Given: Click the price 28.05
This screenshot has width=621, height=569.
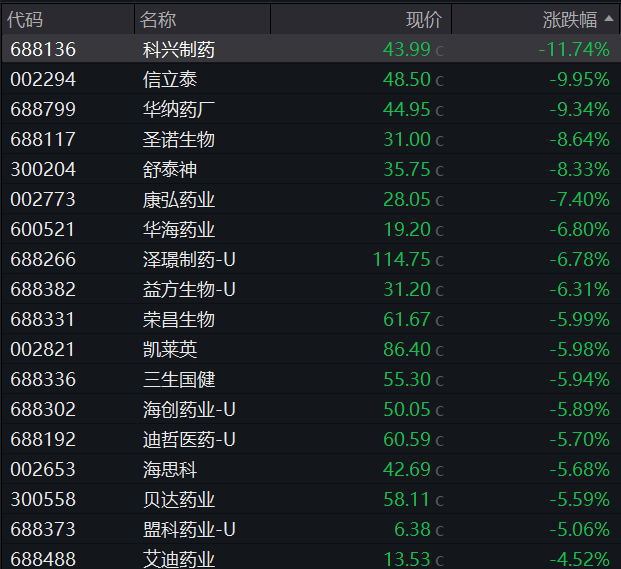Looking at the screenshot, I should coord(407,200).
